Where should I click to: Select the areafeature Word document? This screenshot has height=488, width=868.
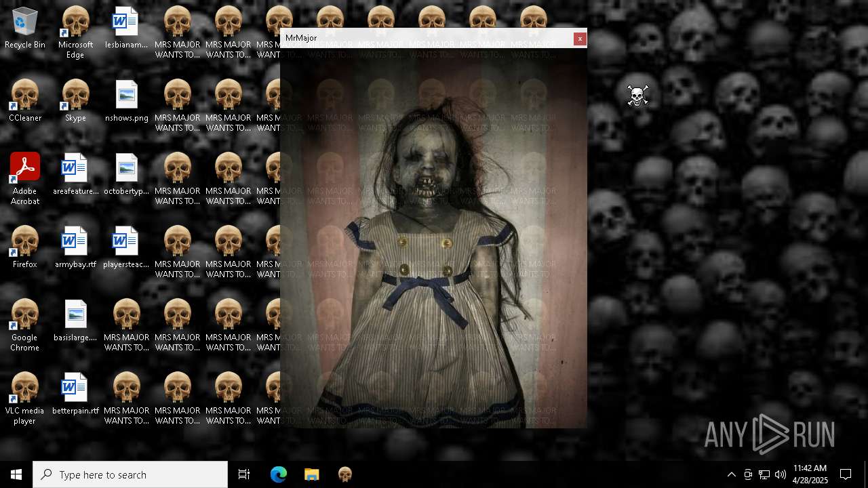click(75, 174)
